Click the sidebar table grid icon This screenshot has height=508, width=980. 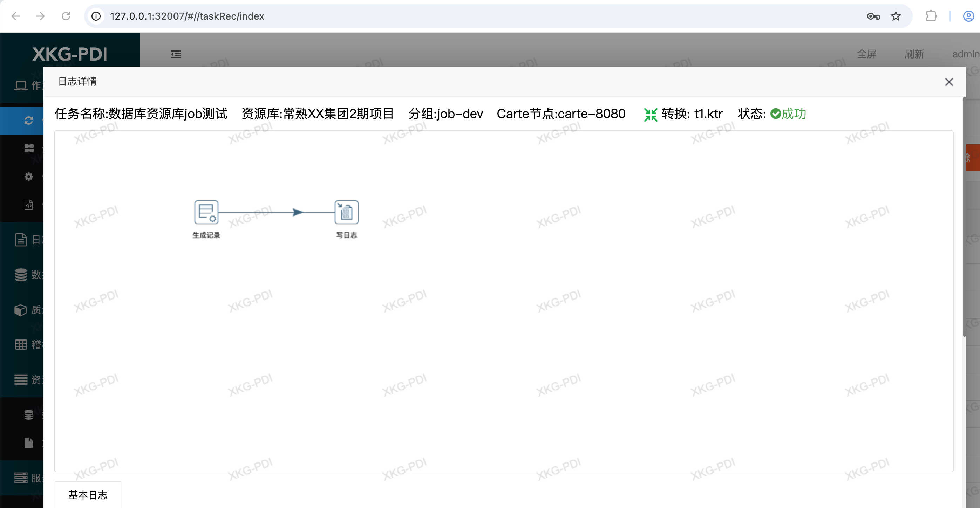tap(21, 344)
